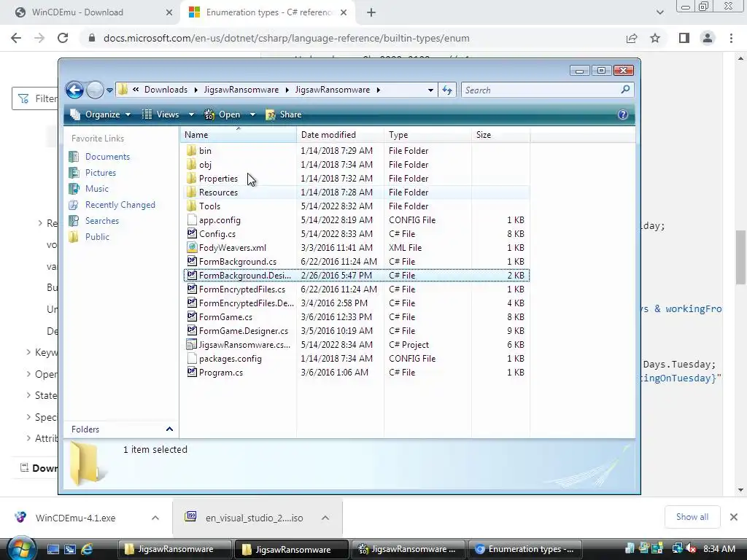Open a new Chrome tab
The width and height of the screenshot is (747, 560).
pyautogui.click(x=371, y=13)
